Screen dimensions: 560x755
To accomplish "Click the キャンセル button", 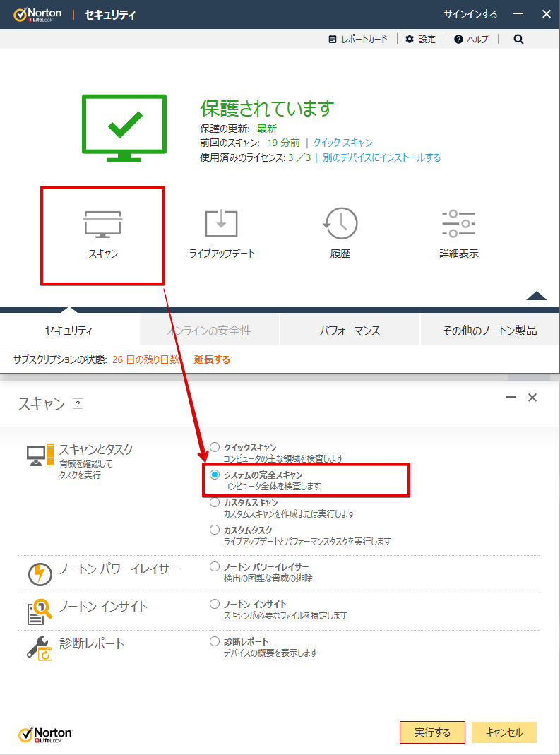I will tap(504, 732).
